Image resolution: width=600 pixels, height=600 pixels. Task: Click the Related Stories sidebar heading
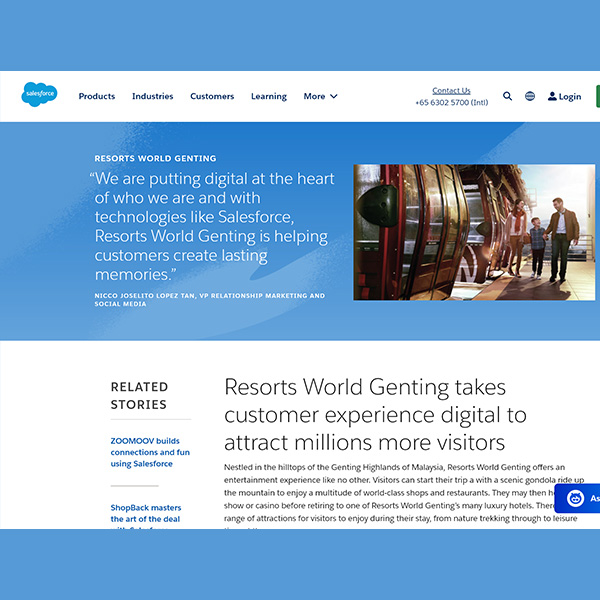pos(139,395)
